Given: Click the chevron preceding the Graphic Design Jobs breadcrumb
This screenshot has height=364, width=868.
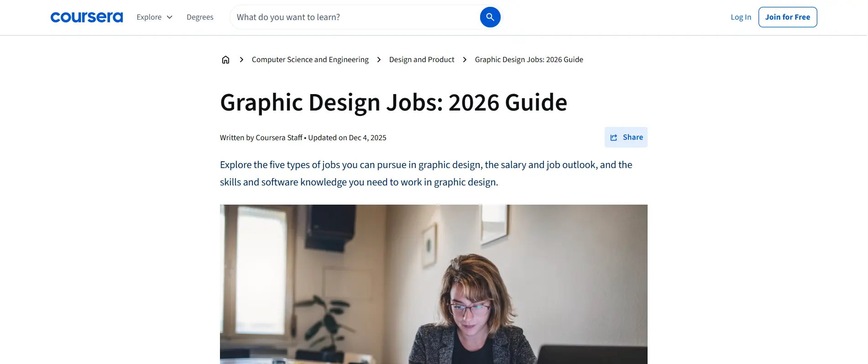Looking at the screenshot, I should click(x=465, y=60).
